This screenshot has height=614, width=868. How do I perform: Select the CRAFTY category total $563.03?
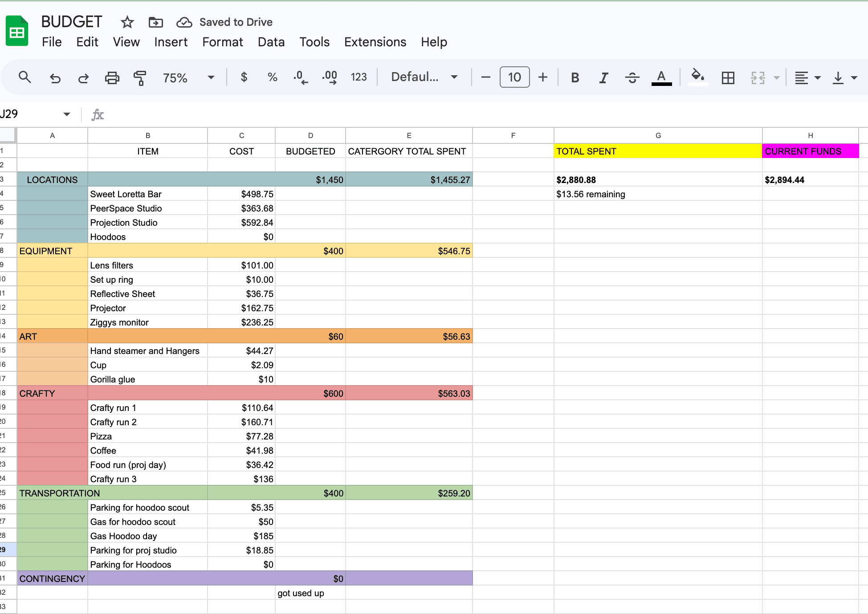pos(409,393)
